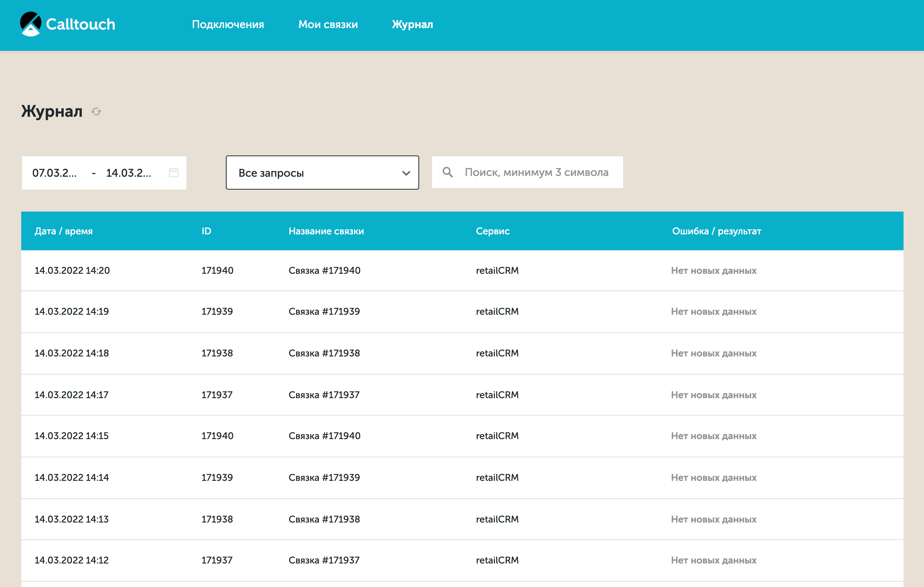Select the '14.03.2022 14:20' timestamp cell
This screenshot has height=587, width=924.
pyautogui.click(x=72, y=271)
